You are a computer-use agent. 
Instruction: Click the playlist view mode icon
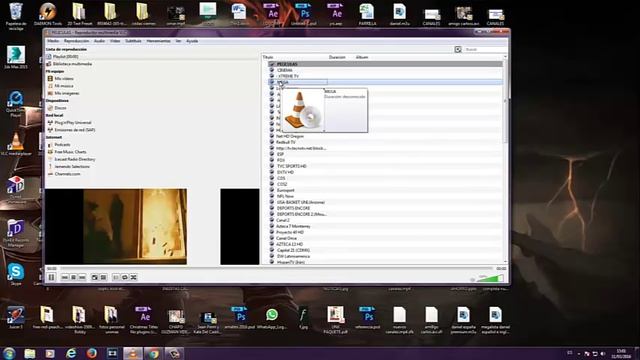click(x=458, y=49)
